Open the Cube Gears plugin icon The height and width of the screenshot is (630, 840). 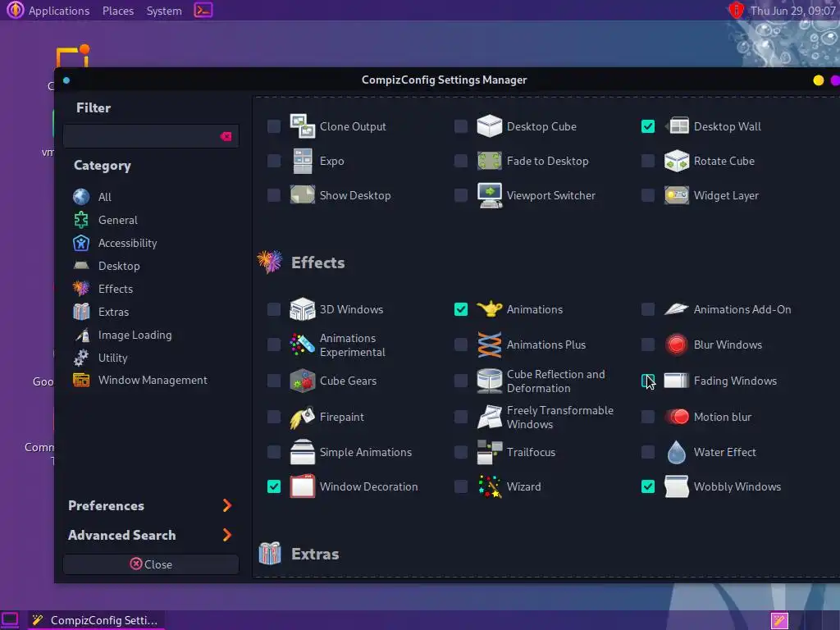click(302, 381)
